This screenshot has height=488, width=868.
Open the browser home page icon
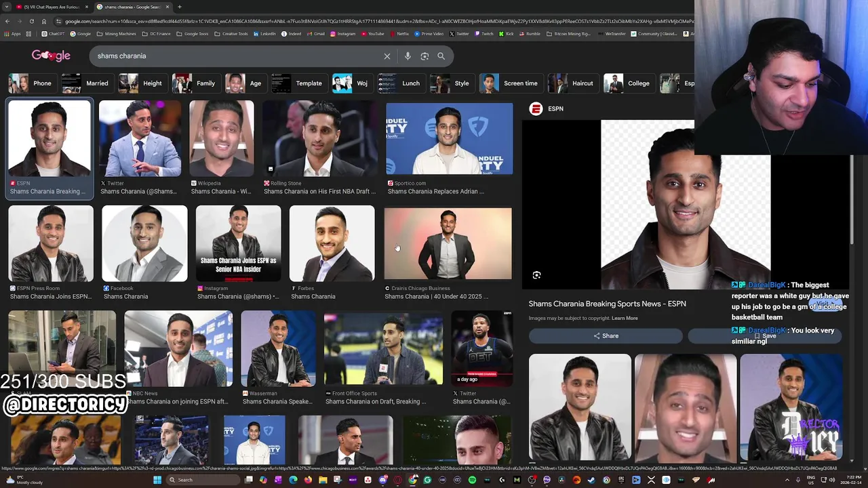tap(44, 21)
